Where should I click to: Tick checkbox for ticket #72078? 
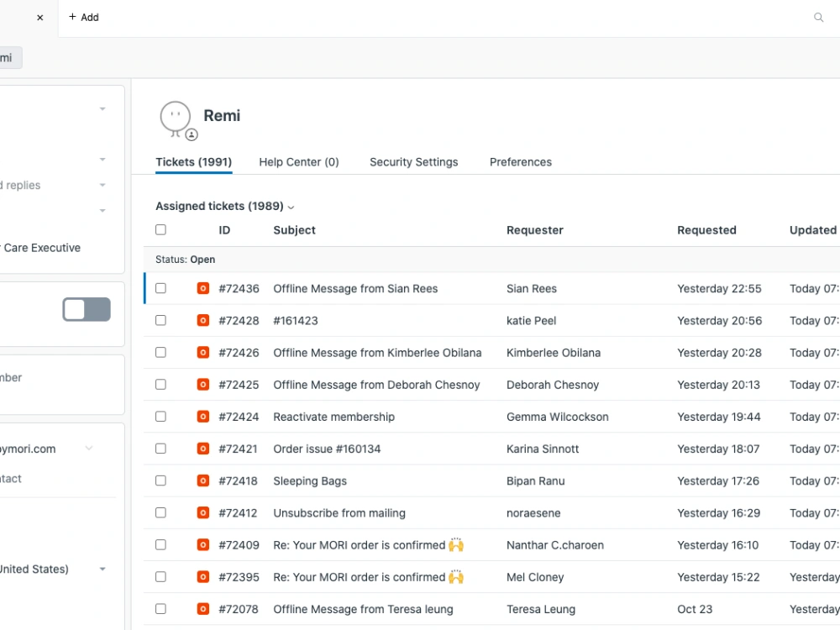pyautogui.click(x=160, y=609)
